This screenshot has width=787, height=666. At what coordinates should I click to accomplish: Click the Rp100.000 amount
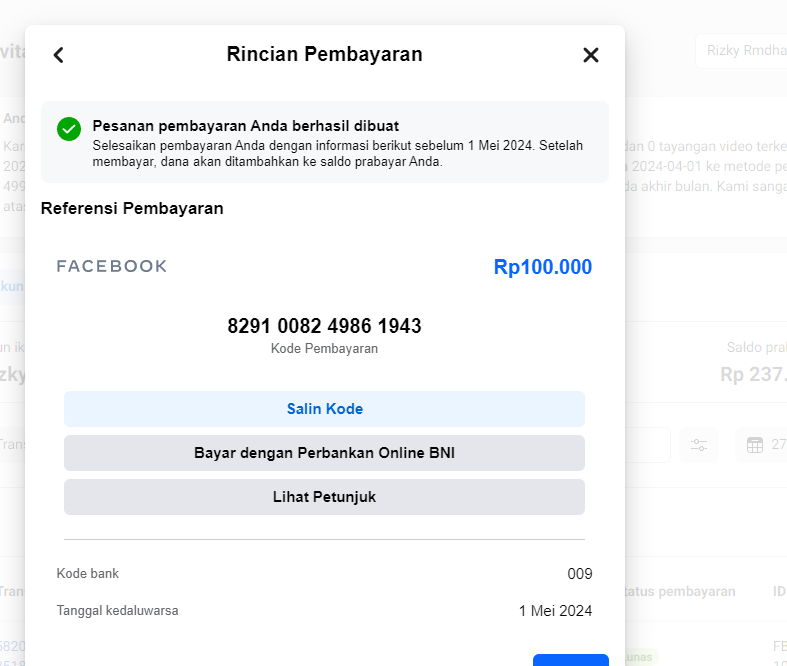coord(542,267)
